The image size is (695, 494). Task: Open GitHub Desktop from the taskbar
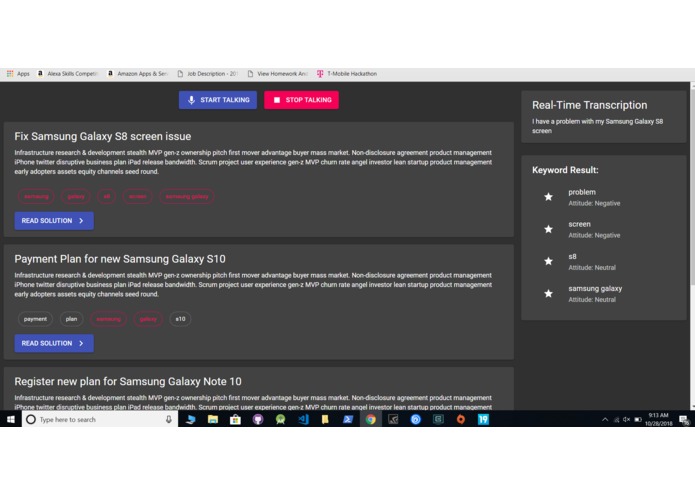258,419
